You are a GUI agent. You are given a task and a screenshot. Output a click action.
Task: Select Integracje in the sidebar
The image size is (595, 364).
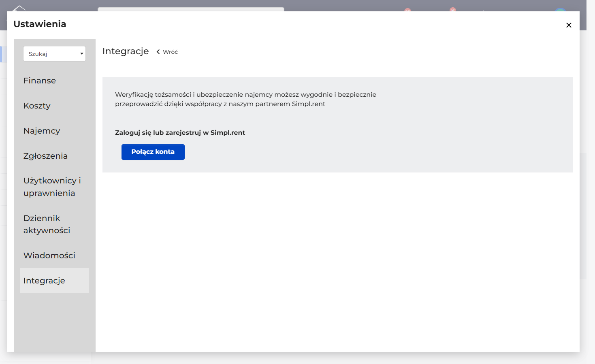click(x=55, y=281)
